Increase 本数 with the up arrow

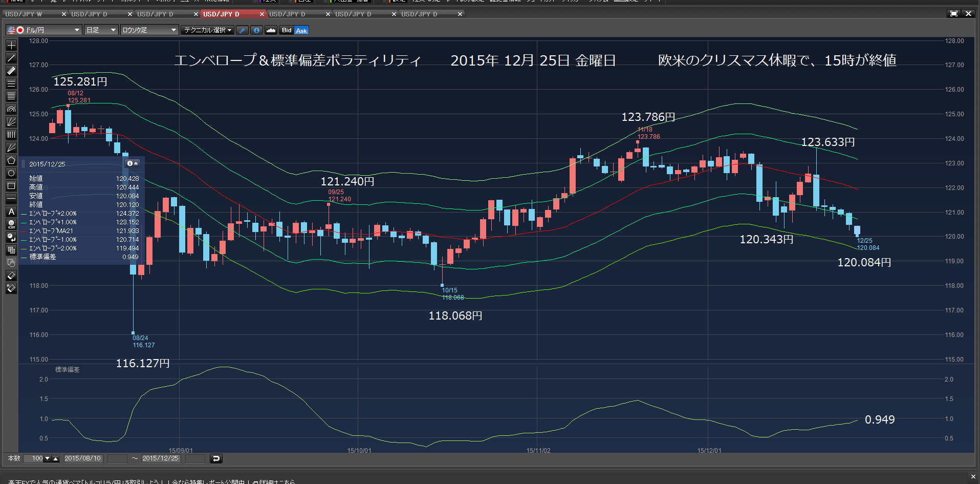pos(56,458)
